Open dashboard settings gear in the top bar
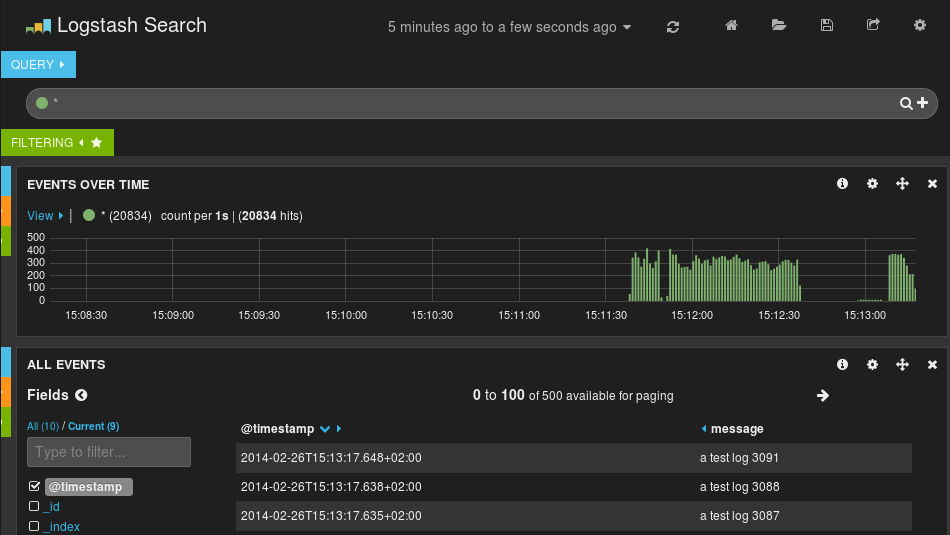The height and width of the screenshot is (535, 950). [920, 25]
